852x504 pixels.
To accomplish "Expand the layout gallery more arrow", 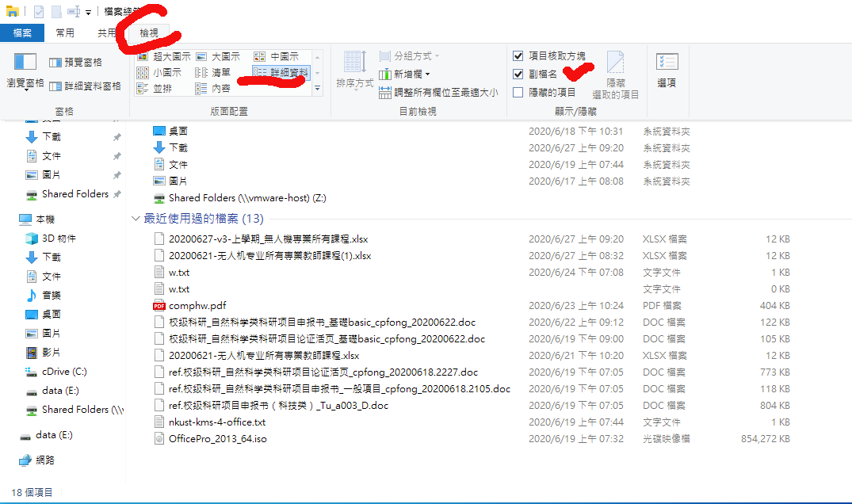I will [317, 89].
